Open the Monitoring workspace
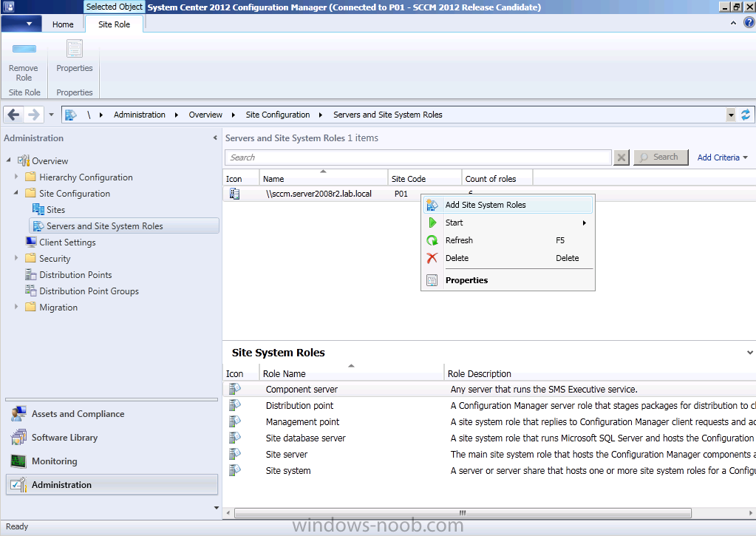Viewport: 756px width, 536px height. (x=112, y=461)
